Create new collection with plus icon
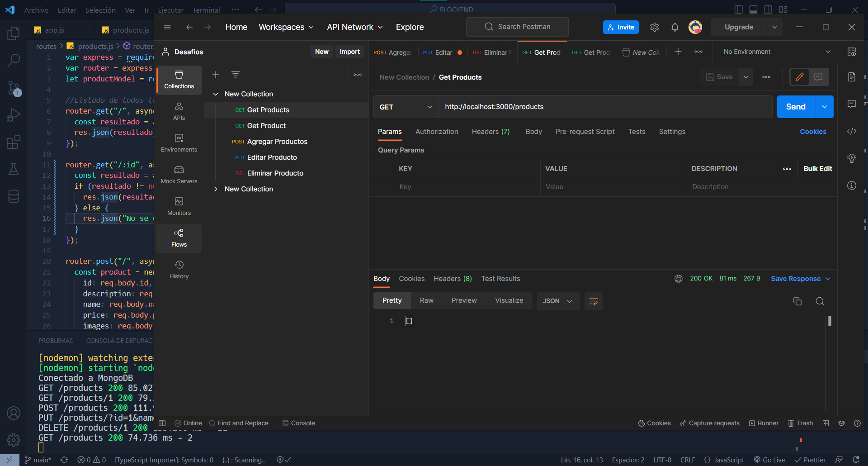Image resolution: width=868 pixels, height=466 pixels. (216, 75)
